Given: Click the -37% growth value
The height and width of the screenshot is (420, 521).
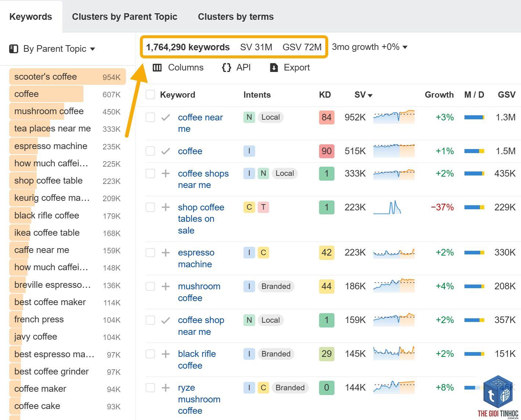Looking at the screenshot, I should 442,207.
